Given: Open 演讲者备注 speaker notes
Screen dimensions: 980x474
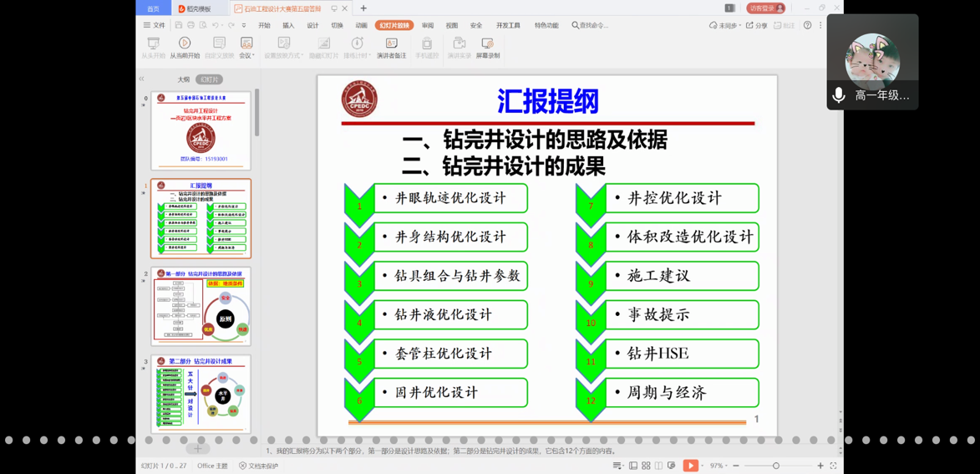Looking at the screenshot, I should click(x=391, y=47).
